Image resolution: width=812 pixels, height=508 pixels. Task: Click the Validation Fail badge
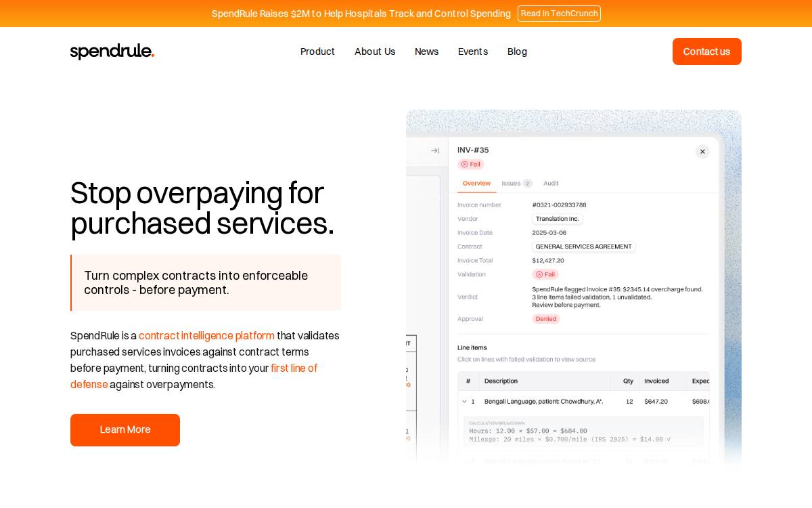coord(545,274)
